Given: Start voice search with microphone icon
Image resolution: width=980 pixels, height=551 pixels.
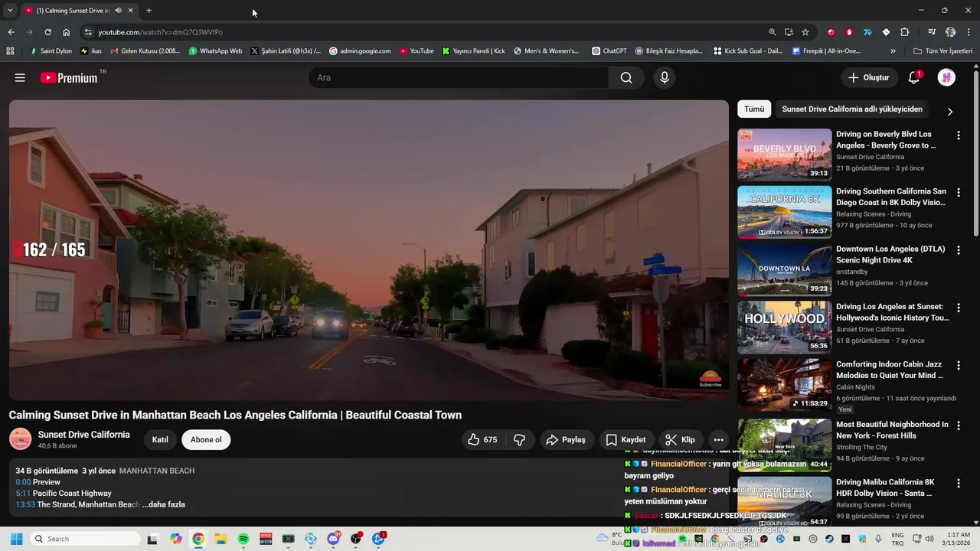Looking at the screenshot, I should click(665, 77).
